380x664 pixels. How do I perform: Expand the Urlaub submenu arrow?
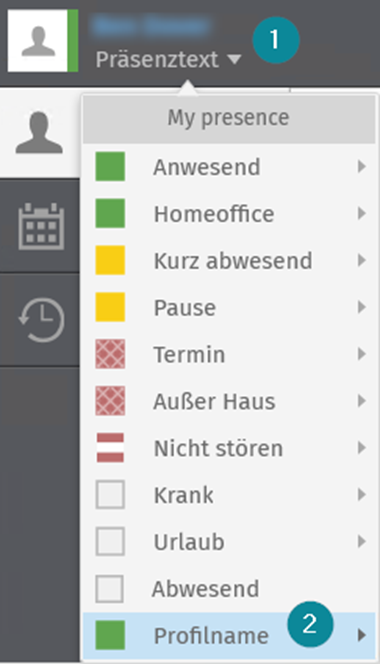tap(361, 541)
